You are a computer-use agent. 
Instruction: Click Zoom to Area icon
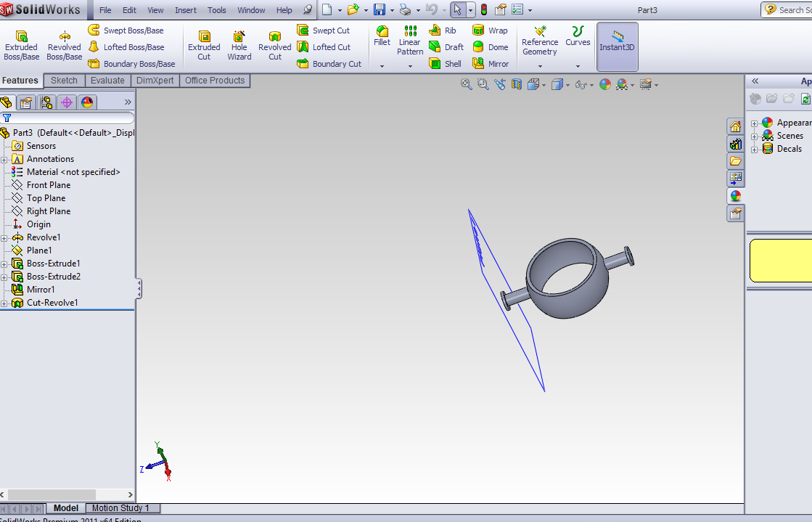pyautogui.click(x=483, y=84)
